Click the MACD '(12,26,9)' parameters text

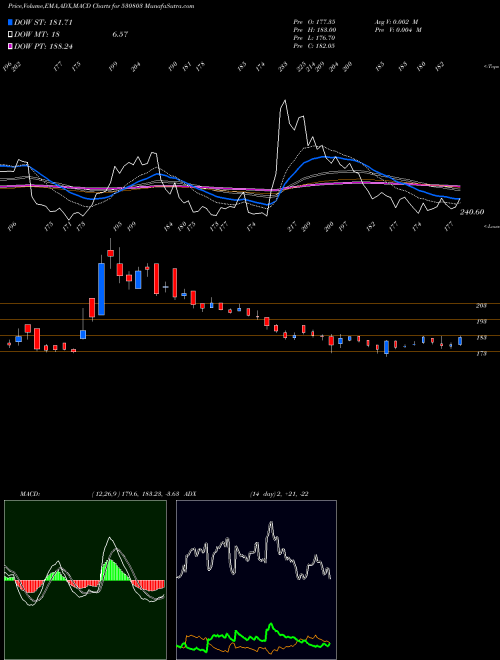click(104, 494)
